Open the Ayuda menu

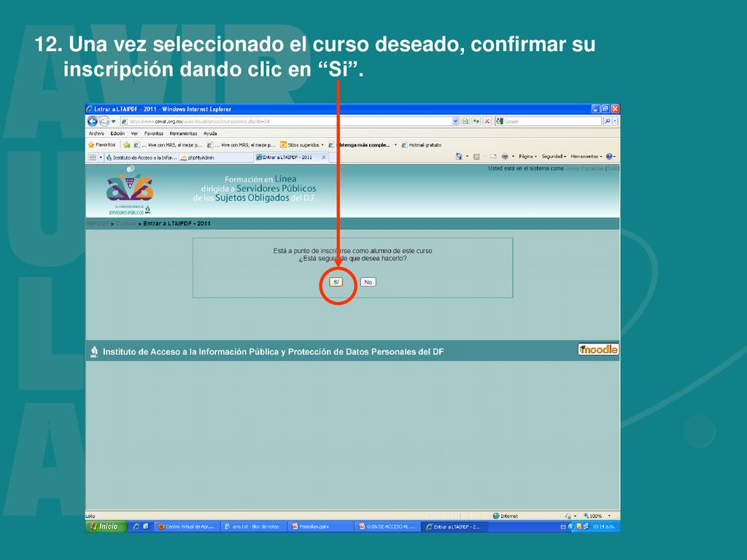[210, 133]
